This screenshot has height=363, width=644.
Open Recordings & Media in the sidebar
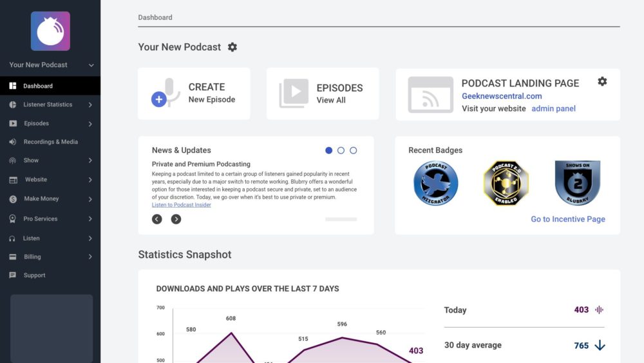click(x=50, y=142)
